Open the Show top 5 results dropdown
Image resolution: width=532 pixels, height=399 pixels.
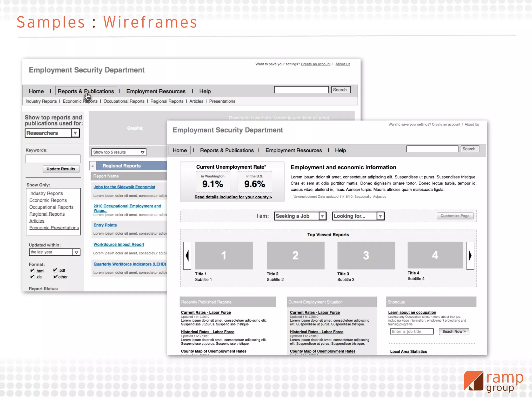coord(119,152)
